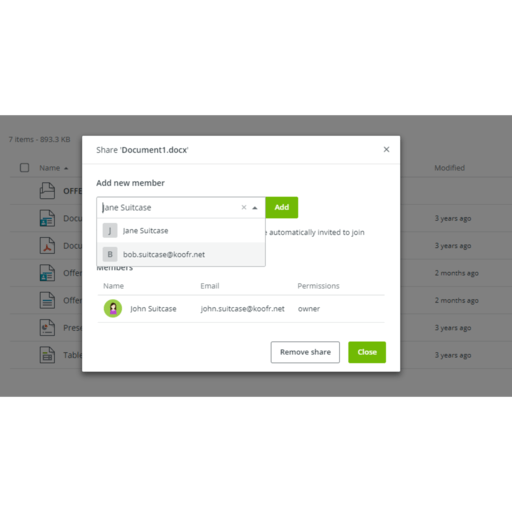This screenshot has height=512, width=512.
Task: Click the first Docu word document icon
Action: point(47,218)
